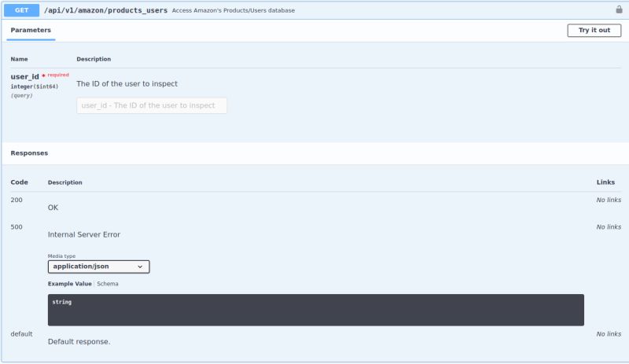Click the endpoint summary 'Access Amazon's Products/Users database'
The width and height of the screenshot is (629, 364).
[x=234, y=10]
